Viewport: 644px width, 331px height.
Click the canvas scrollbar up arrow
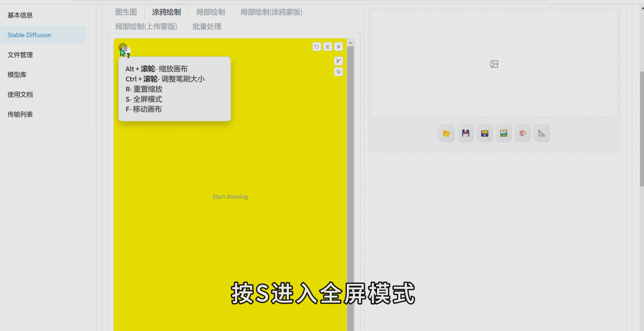350,43
